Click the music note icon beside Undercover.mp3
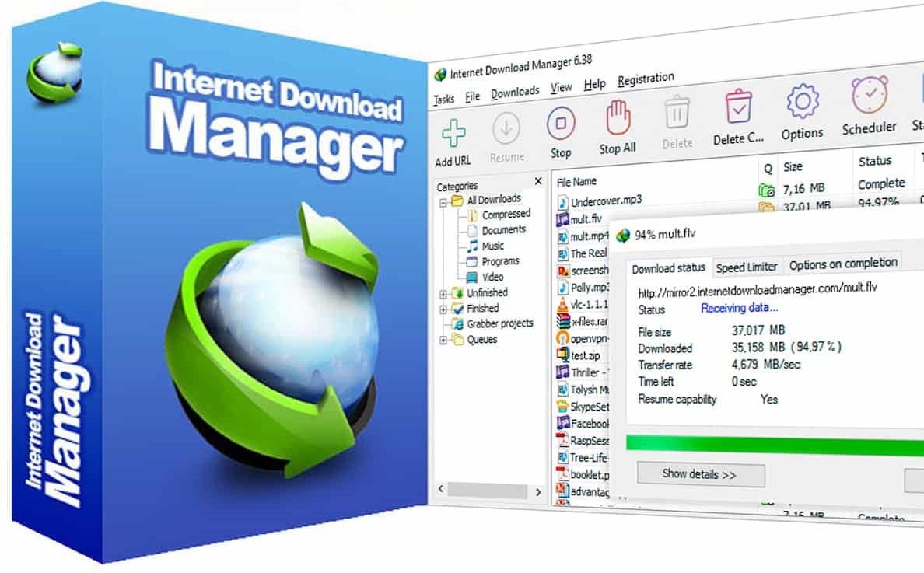 562,203
